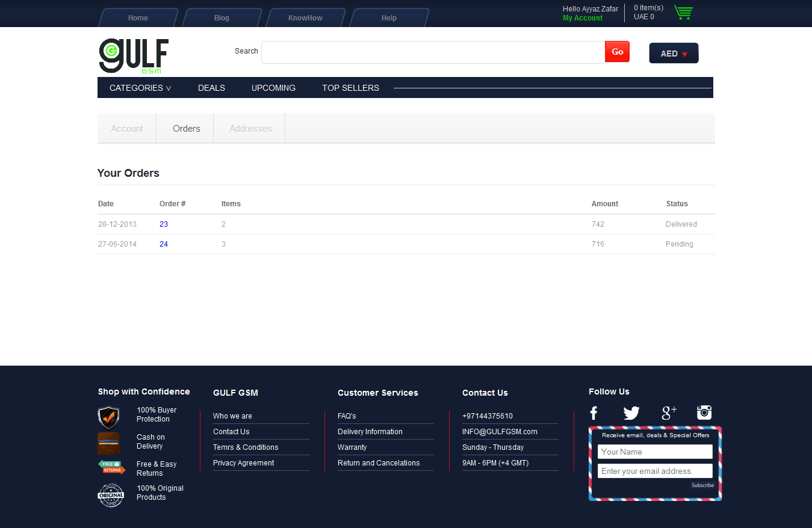Open the Delivery Information link
Image resolution: width=812 pixels, height=528 pixels.
coord(370,432)
